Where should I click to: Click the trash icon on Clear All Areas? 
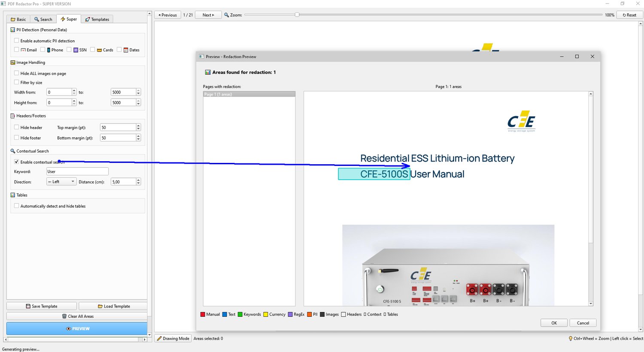64,316
